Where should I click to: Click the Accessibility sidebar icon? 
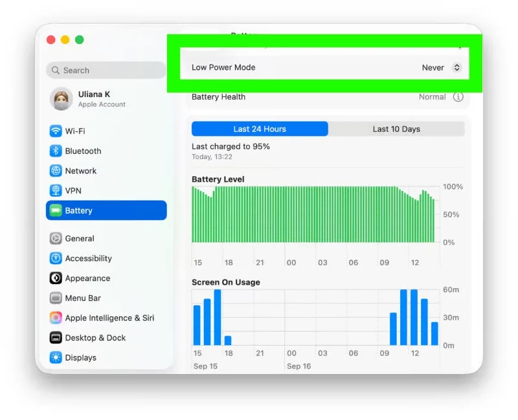pos(56,258)
